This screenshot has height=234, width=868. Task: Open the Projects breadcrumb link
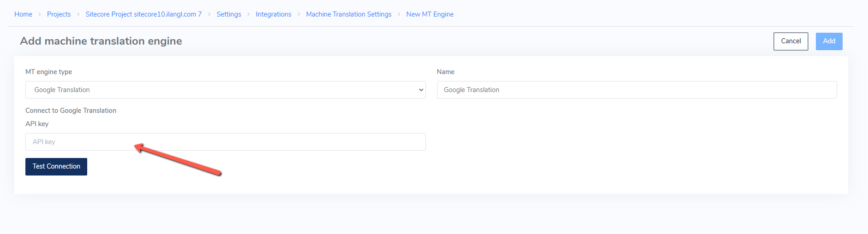tap(59, 14)
